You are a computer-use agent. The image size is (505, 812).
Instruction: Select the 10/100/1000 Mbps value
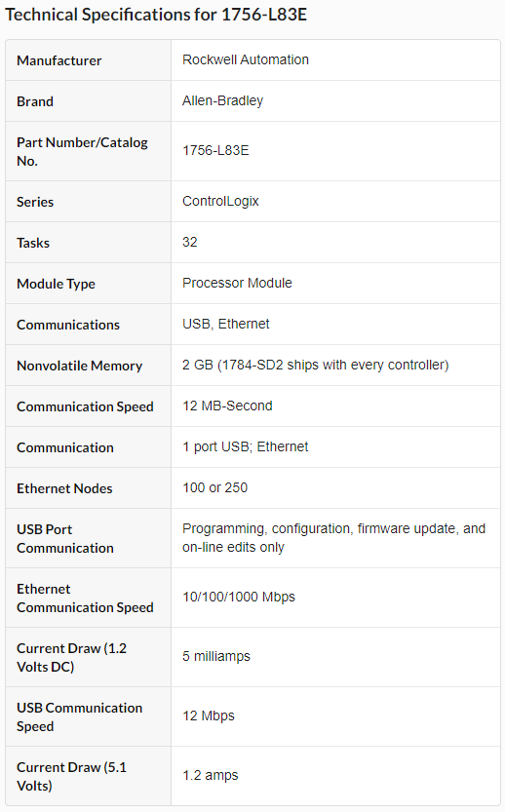point(239,598)
